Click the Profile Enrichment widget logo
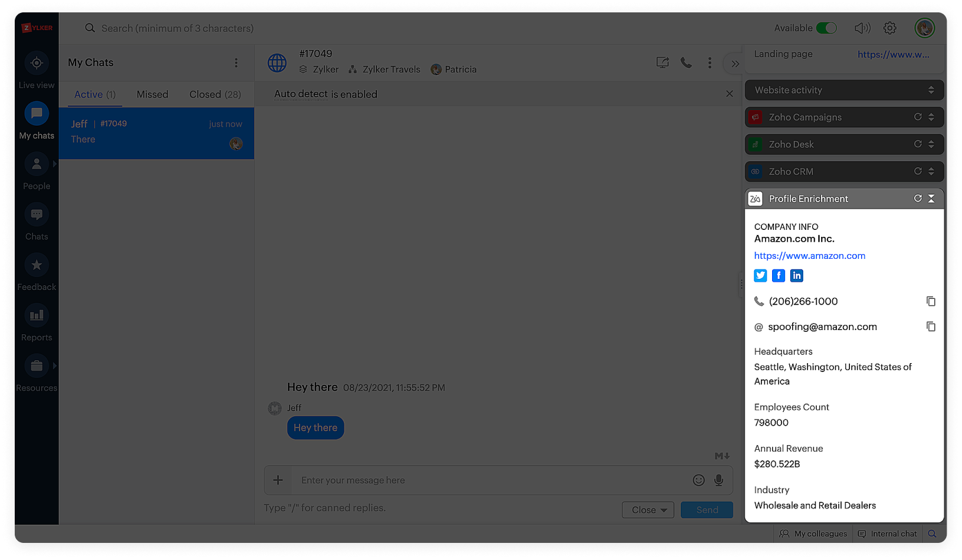Image resolution: width=962 pixels, height=560 pixels. tap(755, 199)
